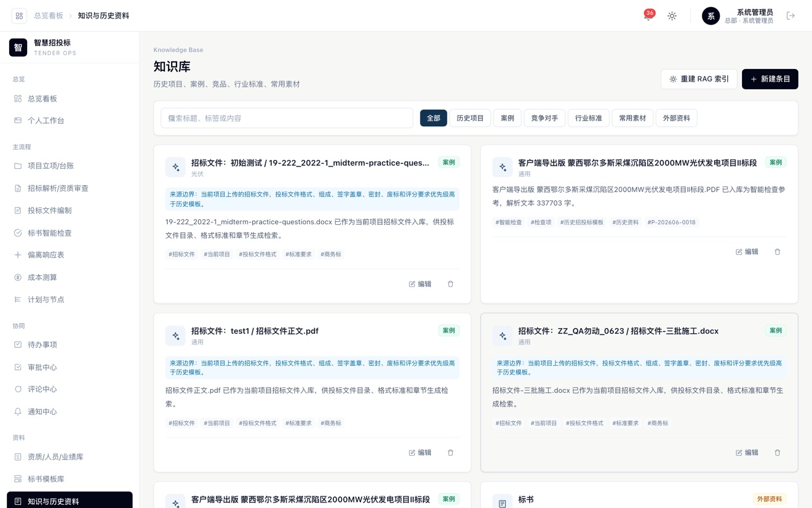Click the 智 logo of 智慧招标
This screenshot has width=812, height=508.
[18, 47]
